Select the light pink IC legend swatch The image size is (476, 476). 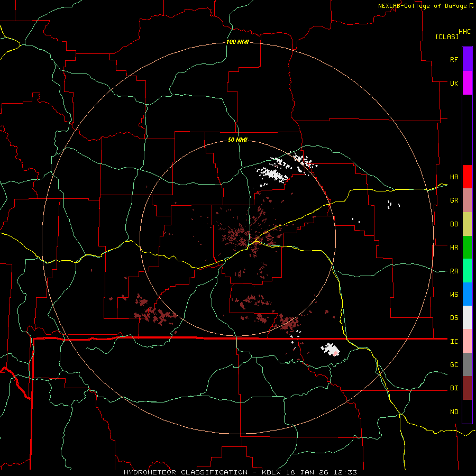coord(467,341)
